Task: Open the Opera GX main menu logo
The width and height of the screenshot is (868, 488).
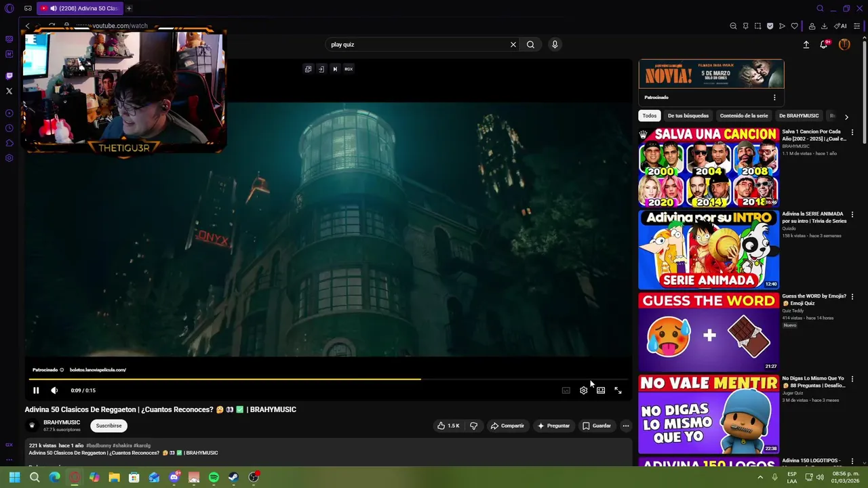Action: click(x=9, y=8)
